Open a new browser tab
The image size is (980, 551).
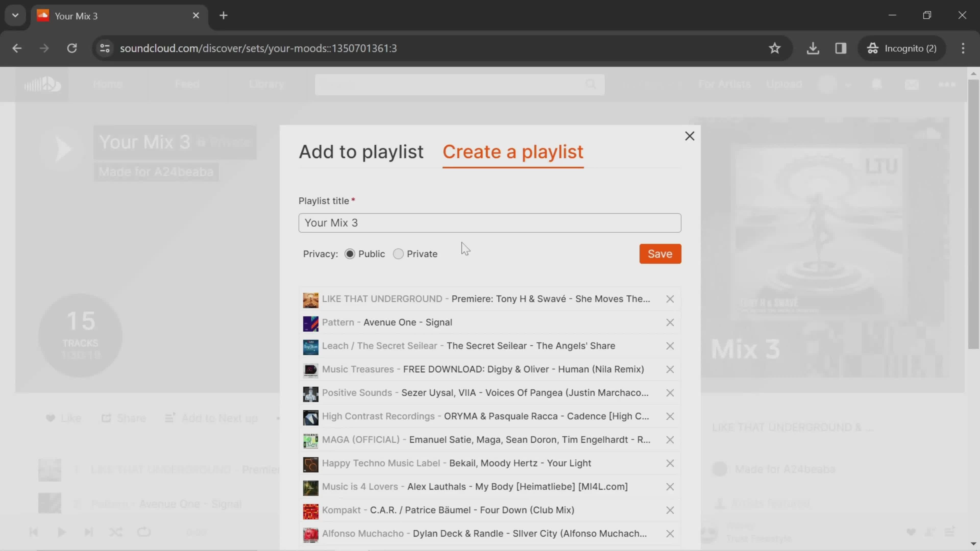coord(224,16)
